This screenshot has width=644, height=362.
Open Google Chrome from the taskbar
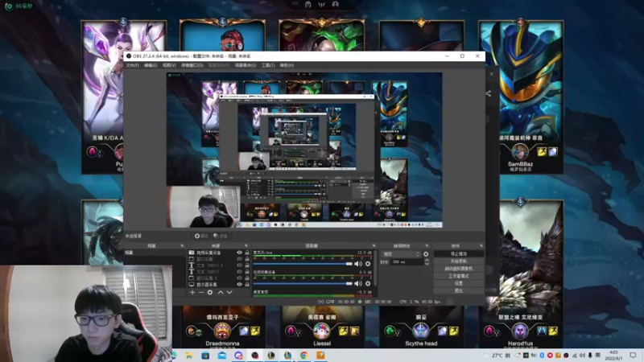[x=304, y=356]
